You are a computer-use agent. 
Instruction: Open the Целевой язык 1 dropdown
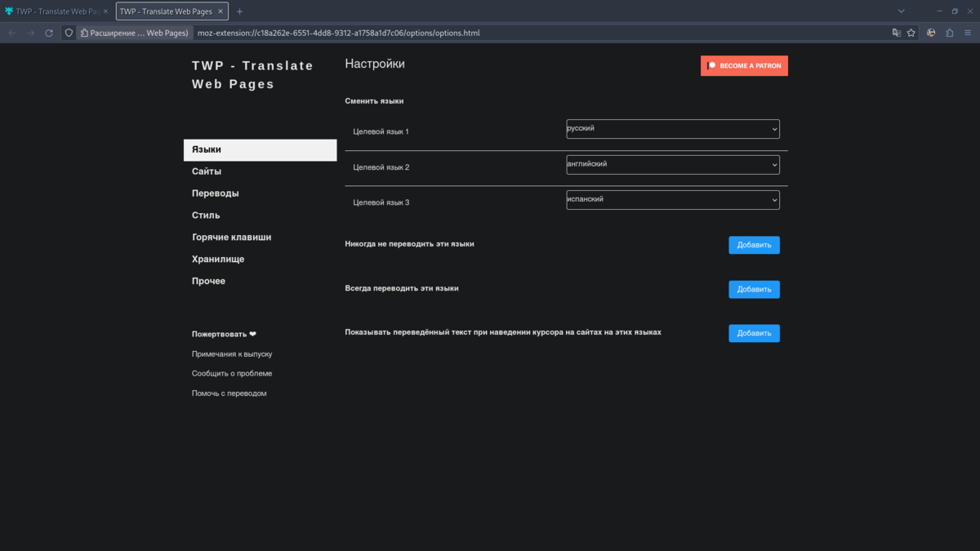(673, 129)
